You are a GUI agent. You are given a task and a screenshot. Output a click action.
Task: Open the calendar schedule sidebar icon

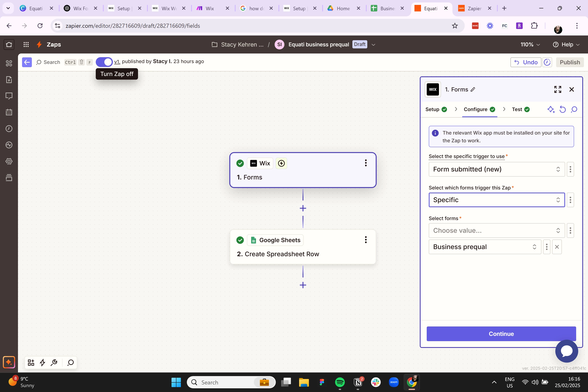tap(9, 112)
